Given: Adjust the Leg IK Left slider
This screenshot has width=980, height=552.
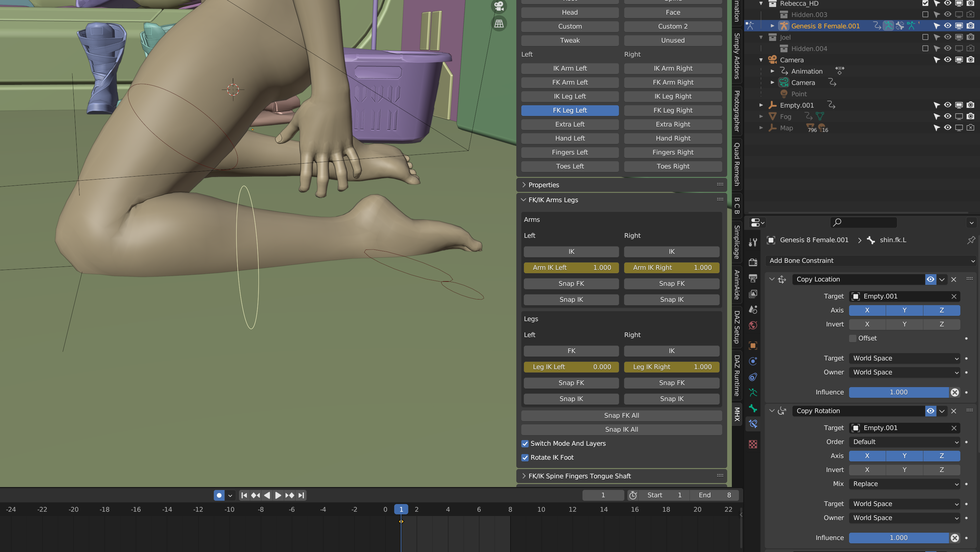Looking at the screenshot, I should pyautogui.click(x=571, y=367).
